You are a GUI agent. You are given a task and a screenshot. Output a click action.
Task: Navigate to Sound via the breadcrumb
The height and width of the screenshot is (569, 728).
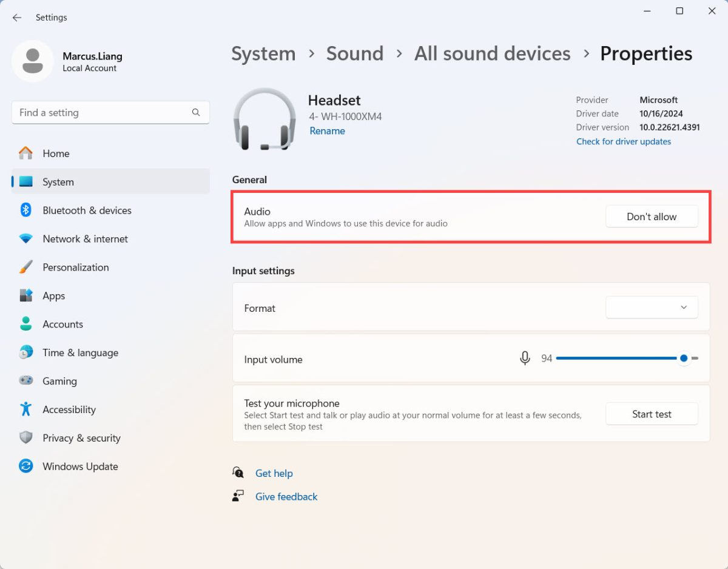coord(355,53)
